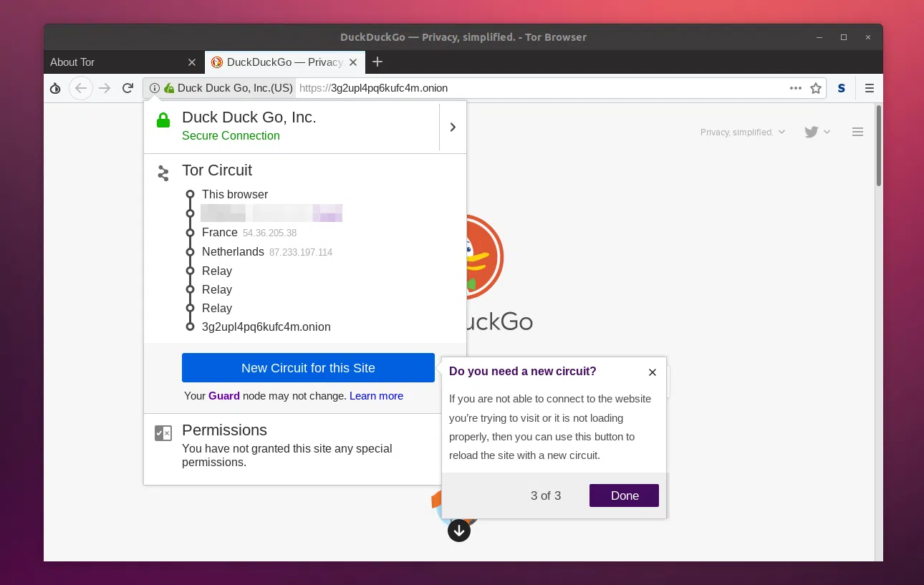Click the '3 of 3' step indicator
Image resolution: width=924 pixels, height=585 pixels.
click(545, 495)
